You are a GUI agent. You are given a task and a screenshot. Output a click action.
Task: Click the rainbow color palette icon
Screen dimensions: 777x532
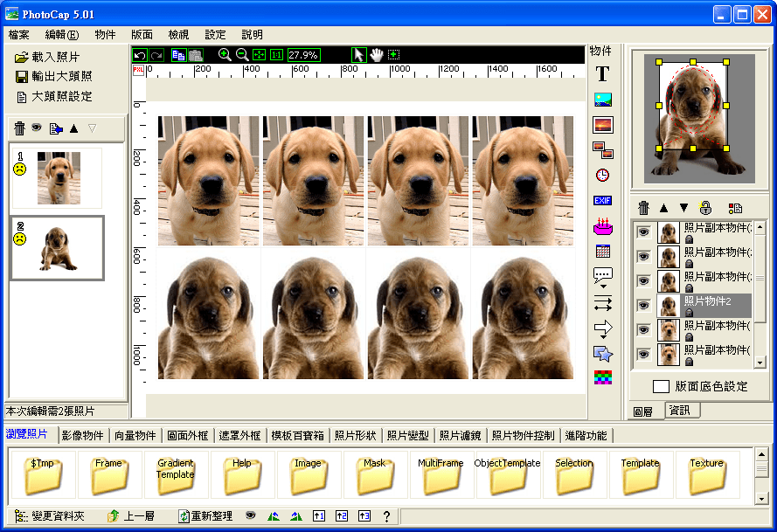pos(602,377)
